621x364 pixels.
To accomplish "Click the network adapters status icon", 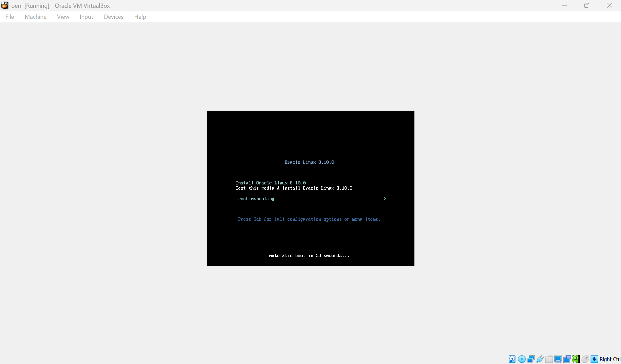I will tap(531, 359).
